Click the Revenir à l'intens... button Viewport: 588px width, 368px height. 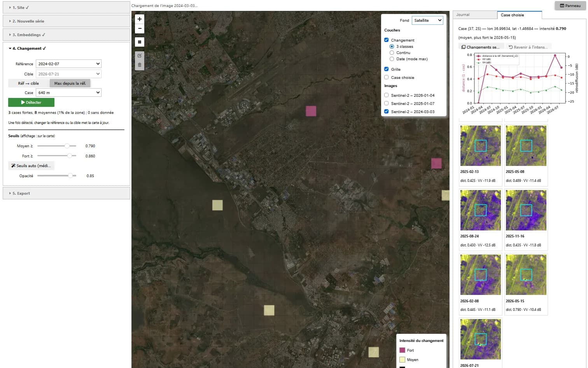click(528, 47)
